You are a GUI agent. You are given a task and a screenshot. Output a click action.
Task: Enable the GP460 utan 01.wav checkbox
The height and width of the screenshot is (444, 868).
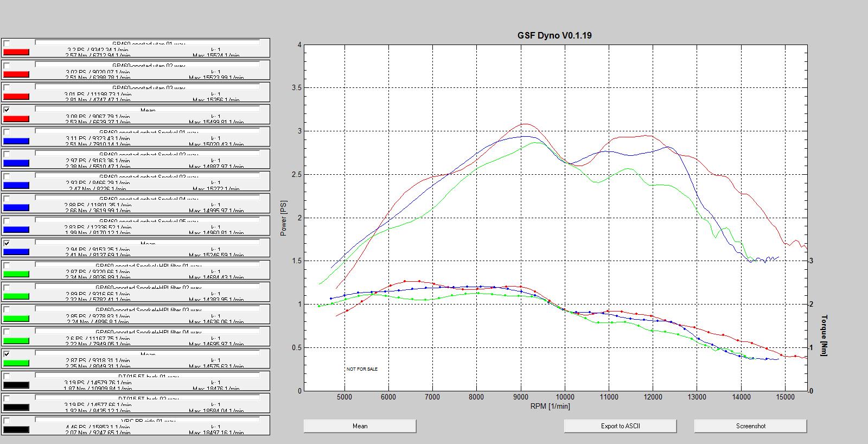(x=7, y=43)
